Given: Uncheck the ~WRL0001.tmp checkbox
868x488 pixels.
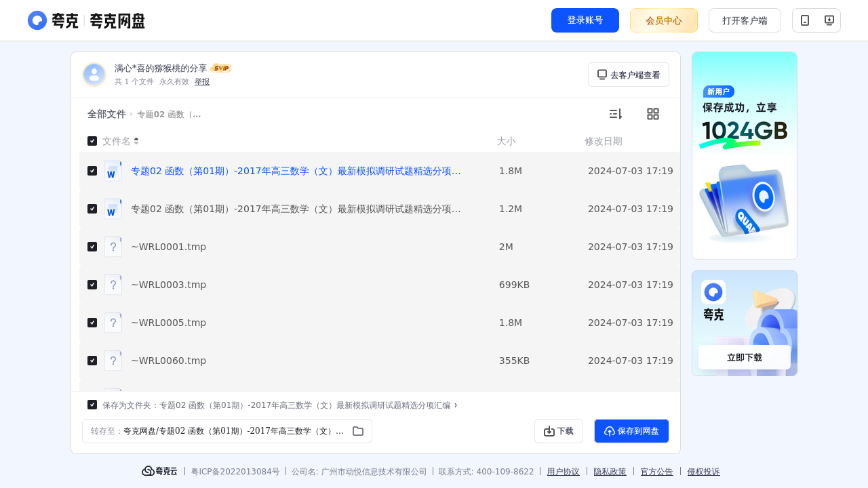Looking at the screenshot, I should tap(92, 247).
